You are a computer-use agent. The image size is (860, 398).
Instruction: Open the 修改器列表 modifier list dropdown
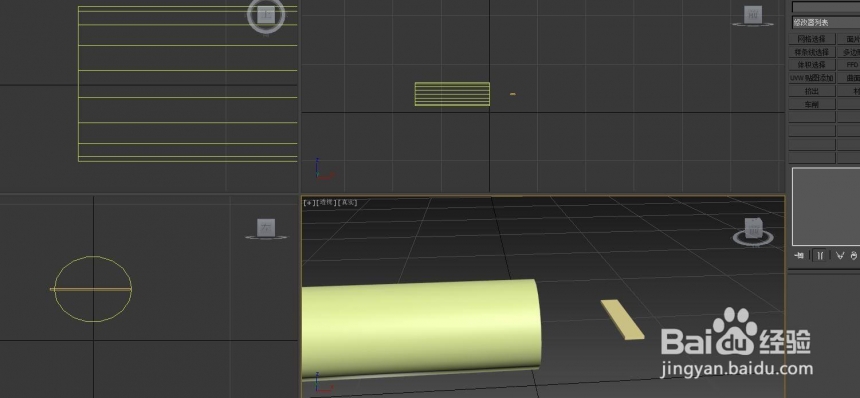825,22
